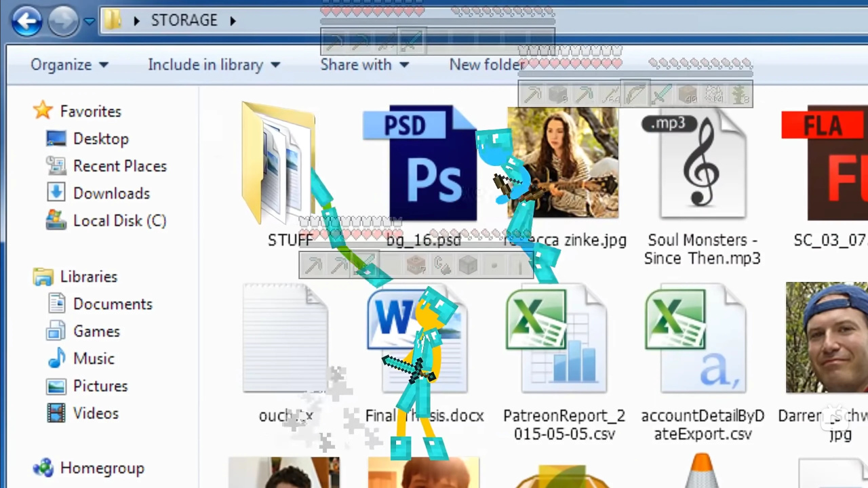Open the recent pages dropdown arrow
This screenshot has width=868, height=488.
(89, 22)
